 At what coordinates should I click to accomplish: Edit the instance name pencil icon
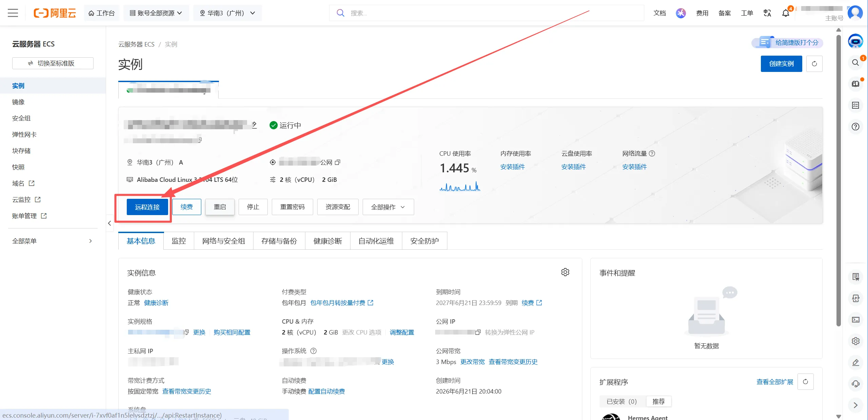click(254, 125)
